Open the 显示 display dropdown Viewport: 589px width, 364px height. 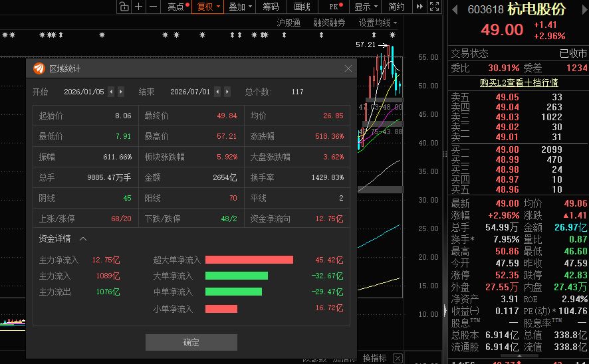(366, 7)
